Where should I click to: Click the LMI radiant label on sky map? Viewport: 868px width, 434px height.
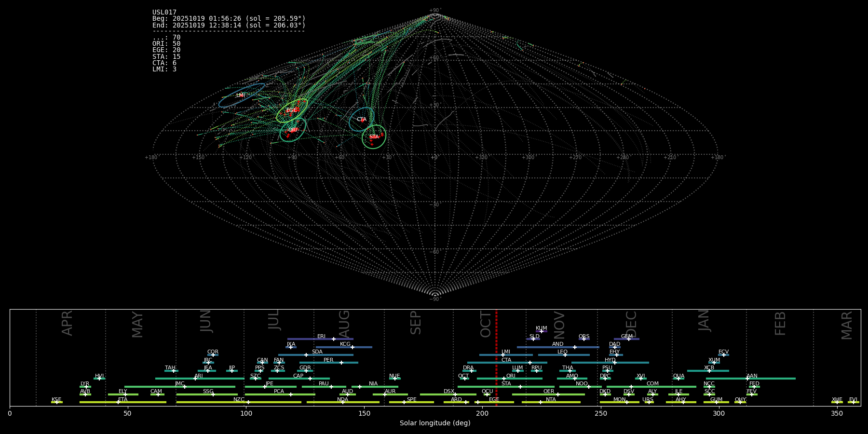tap(241, 95)
